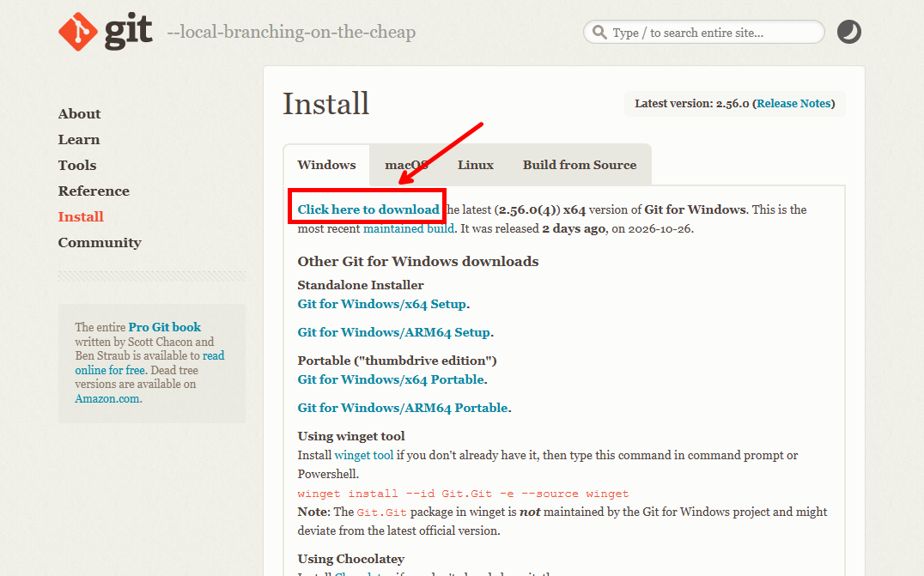Switch to the Linux tab
Viewport: 924px width, 576px height.
476,165
